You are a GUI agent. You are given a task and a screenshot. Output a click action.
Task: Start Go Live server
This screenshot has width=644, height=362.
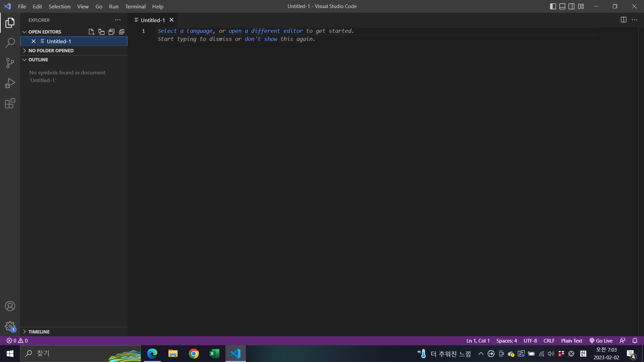(x=601, y=341)
